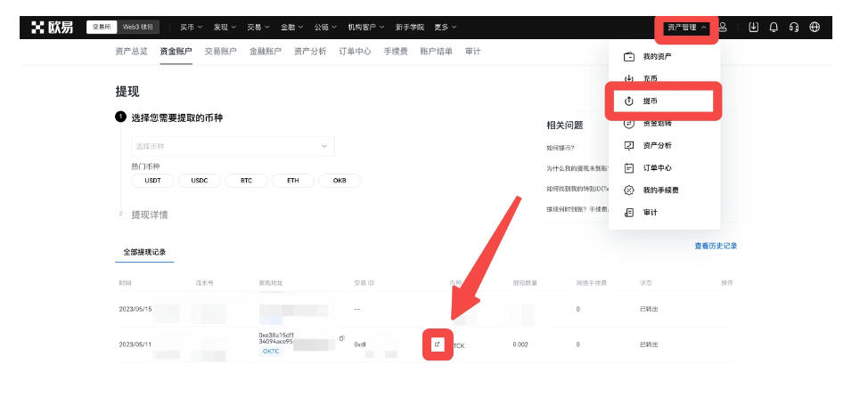Click the chart icon beside 资产分析
Screen dimensions: 868x405
click(x=629, y=145)
